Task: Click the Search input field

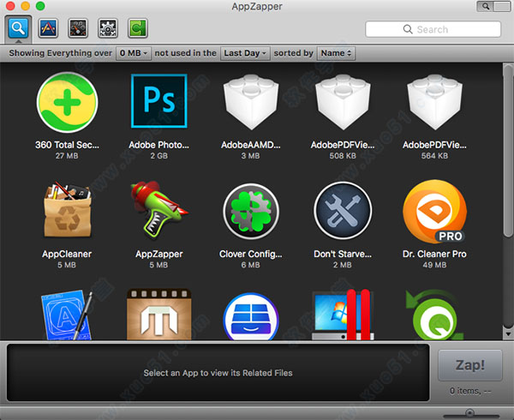Action: click(x=433, y=29)
